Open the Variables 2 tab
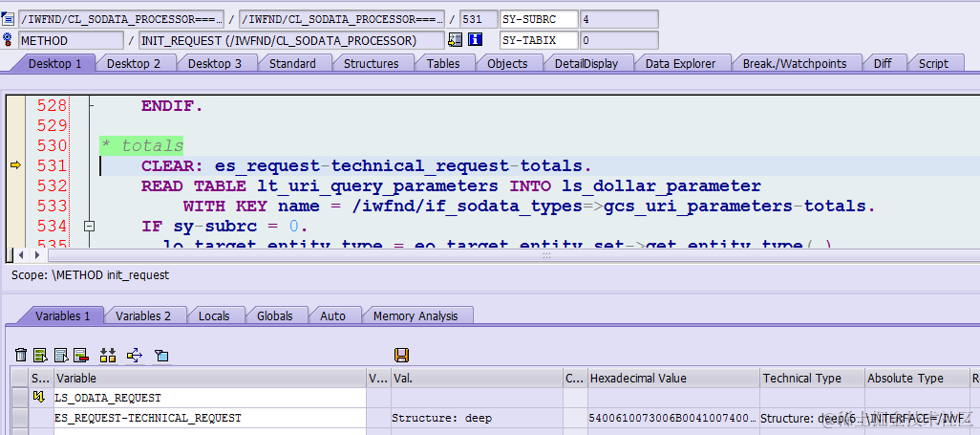The width and height of the screenshot is (980, 435). (142, 316)
